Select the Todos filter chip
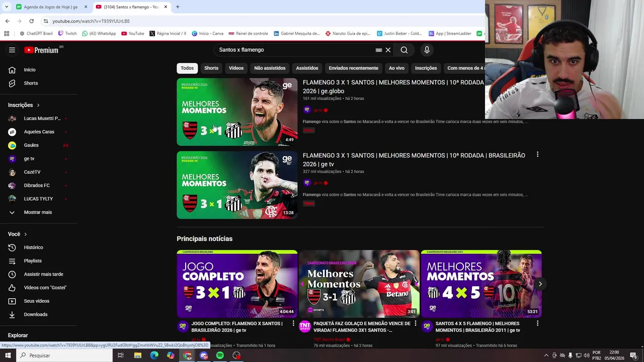The image size is (644, 362). [x=187, y=68]
